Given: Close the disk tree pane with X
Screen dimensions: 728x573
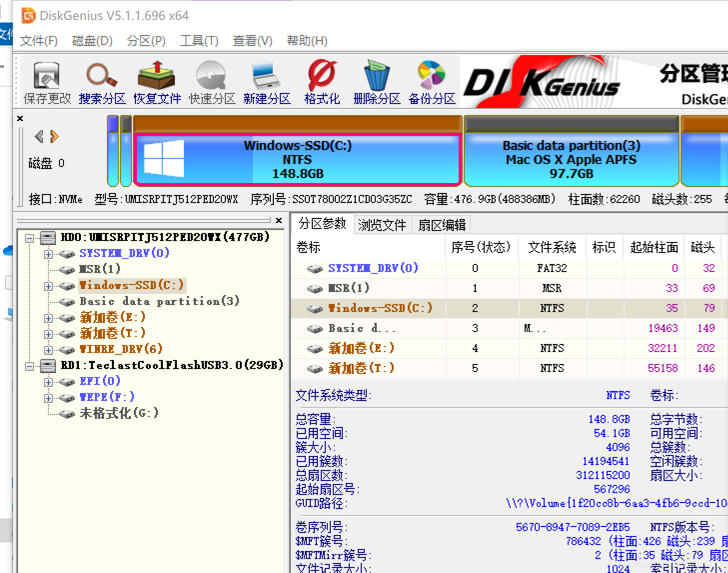Looking at the screenshot, I should 279,220.
